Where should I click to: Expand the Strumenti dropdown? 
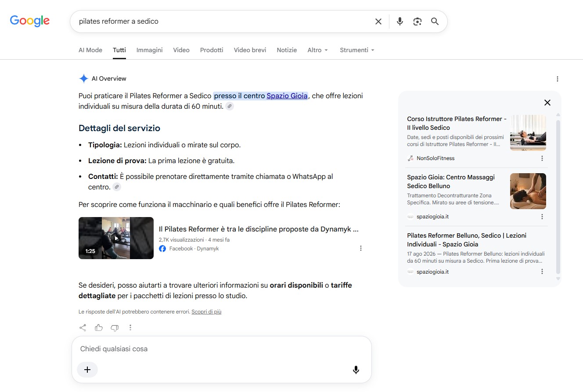pyautogui.click(x=357, y=50)
